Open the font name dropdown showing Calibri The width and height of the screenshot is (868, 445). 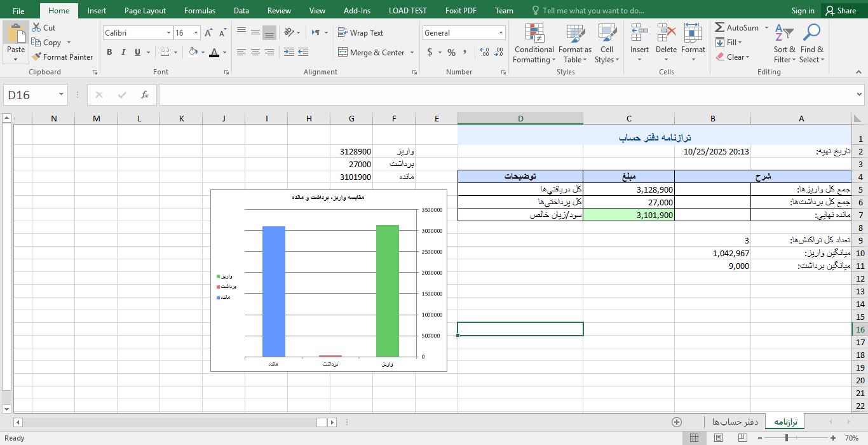point(168,33)
